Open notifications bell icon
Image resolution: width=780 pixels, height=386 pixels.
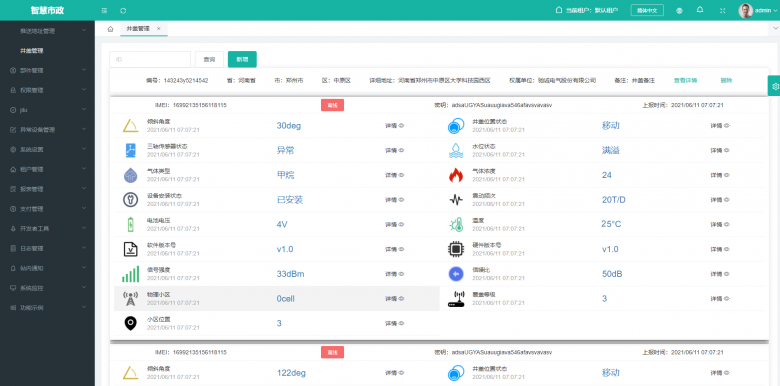700,10
